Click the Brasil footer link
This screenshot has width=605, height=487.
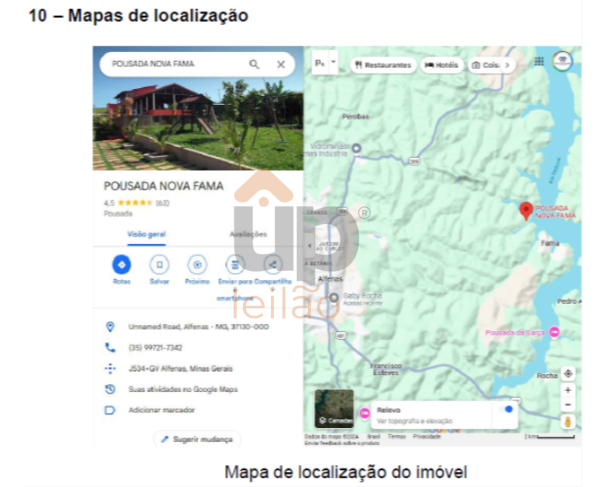(x=373, y=436)
